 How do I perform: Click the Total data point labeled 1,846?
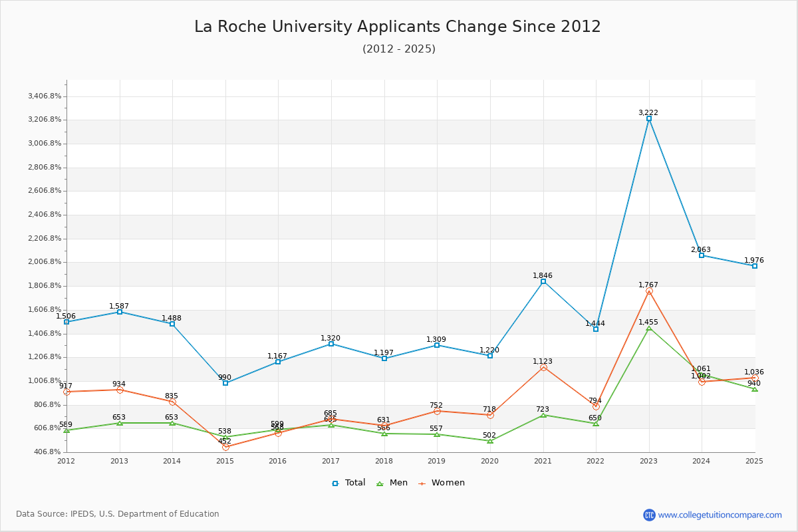tap(543, 281)
